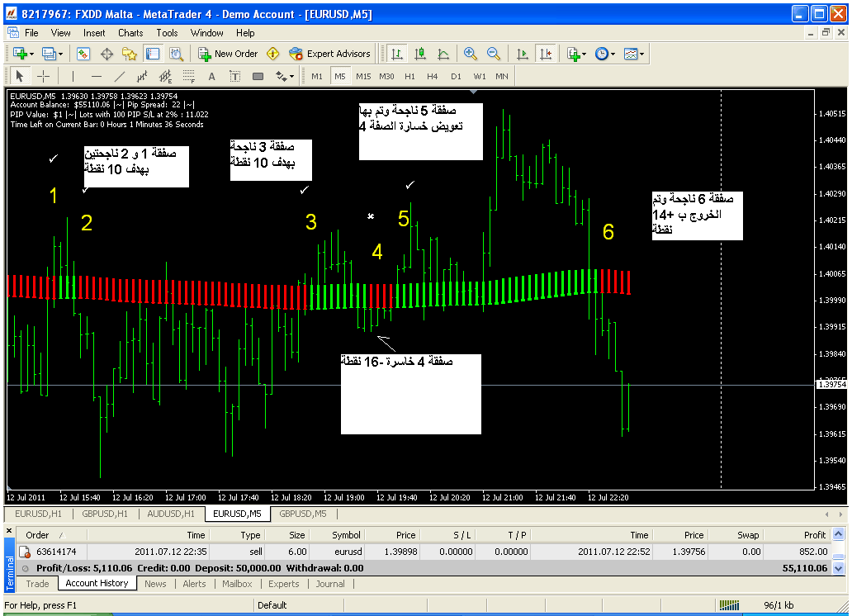Image resolution: width=852 pixels, height=616 pixels.
Task: Open the Charts menu
Action: pos(130,33)
